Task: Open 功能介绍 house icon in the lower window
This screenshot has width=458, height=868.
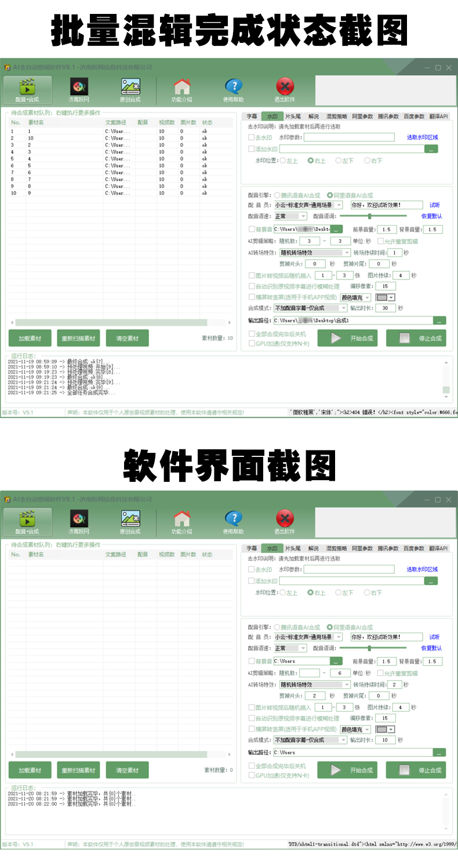Action: (x=181, y=520)
